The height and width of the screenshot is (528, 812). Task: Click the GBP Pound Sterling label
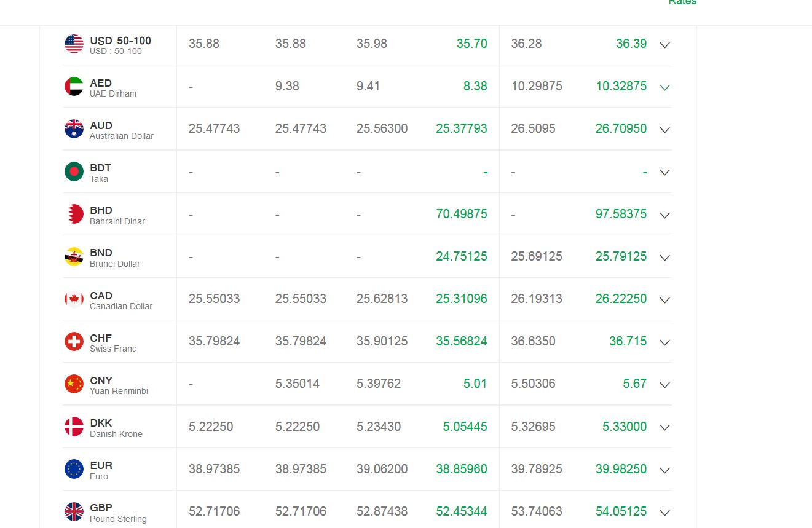point(117,513)
